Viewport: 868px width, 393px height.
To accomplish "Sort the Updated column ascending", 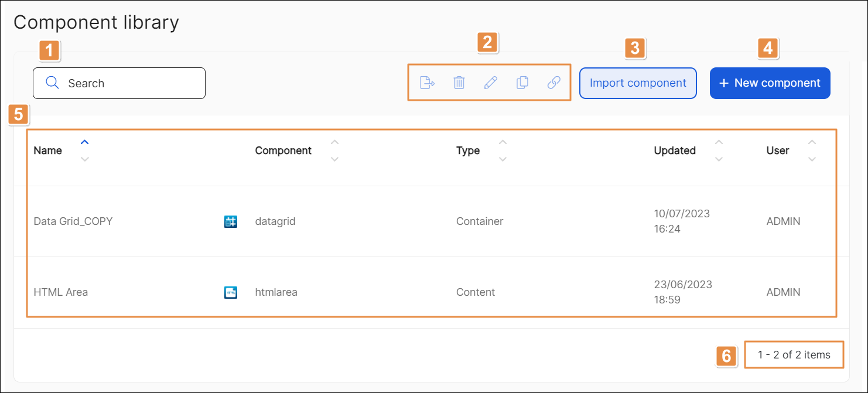I will point(719,142).
